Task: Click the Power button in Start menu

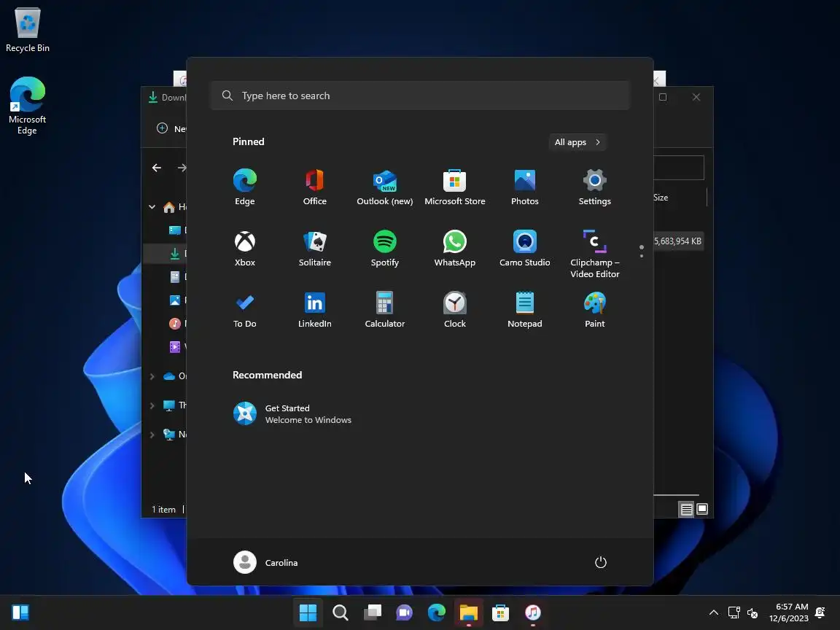Action: 601,562
